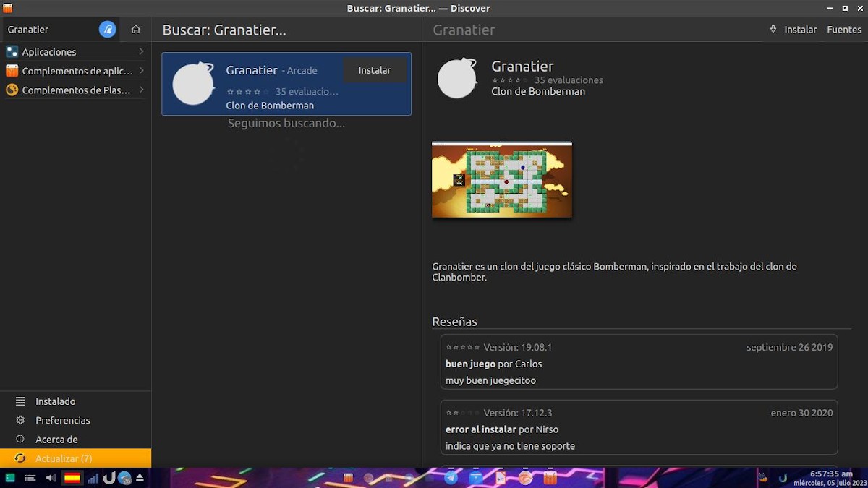Click the Discover shopping bag icon in dock

tap(550, 478)
